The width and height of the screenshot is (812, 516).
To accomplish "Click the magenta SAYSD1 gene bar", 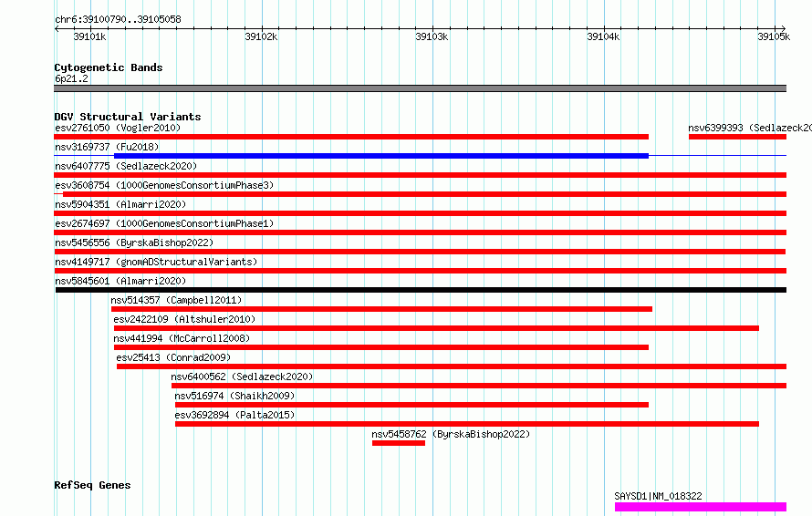I will click(701, 507).
